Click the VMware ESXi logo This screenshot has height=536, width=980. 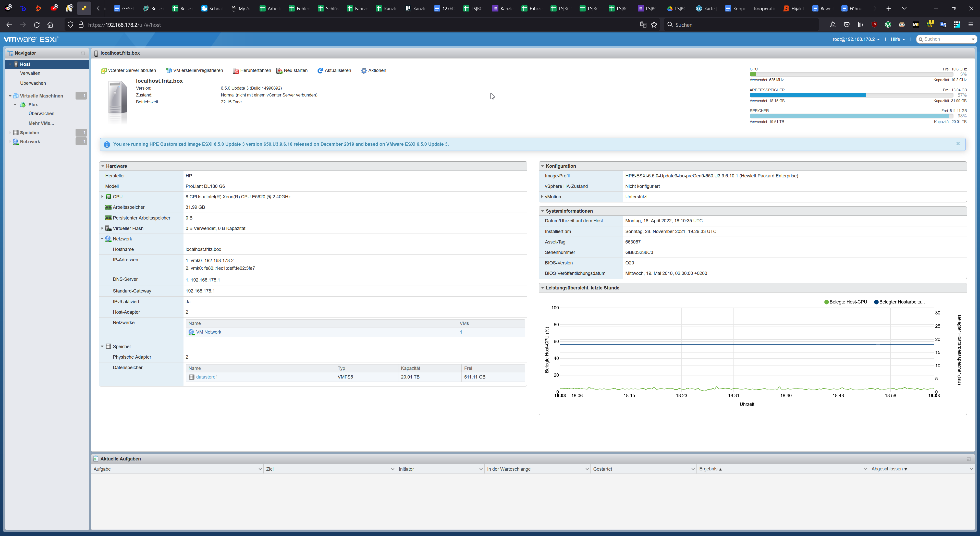31,39
